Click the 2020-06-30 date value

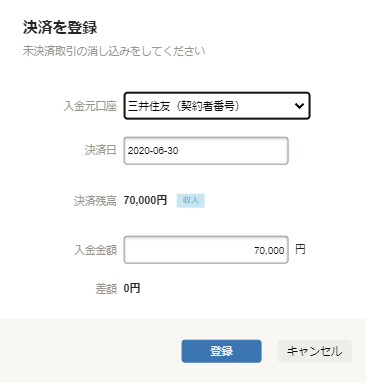coord(153,151)
